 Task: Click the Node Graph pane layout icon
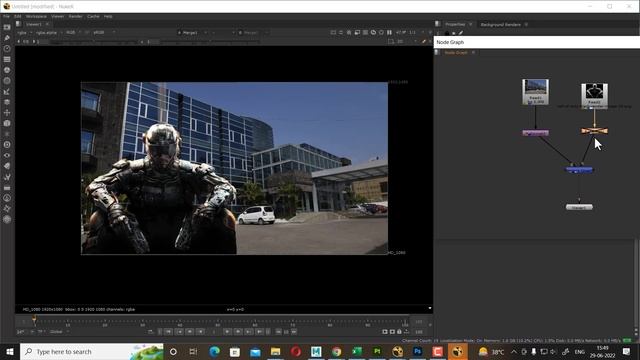tap(437, 52)
